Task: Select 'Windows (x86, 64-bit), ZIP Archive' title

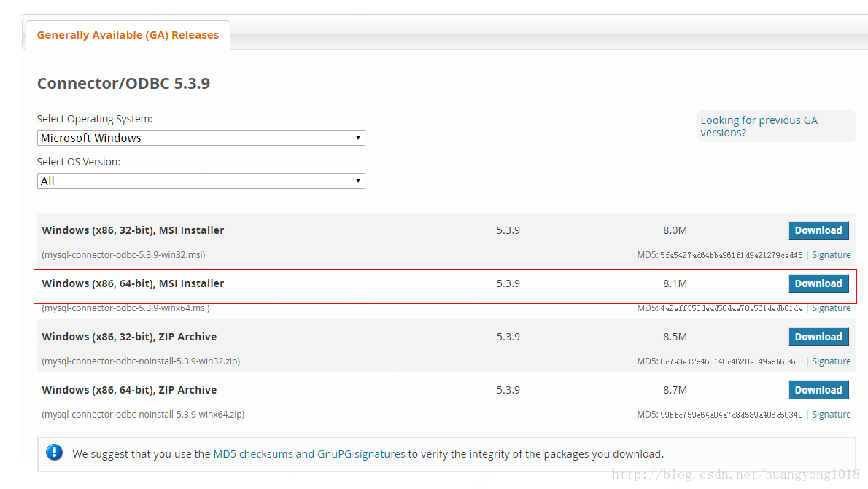Action: pos(129,389)
